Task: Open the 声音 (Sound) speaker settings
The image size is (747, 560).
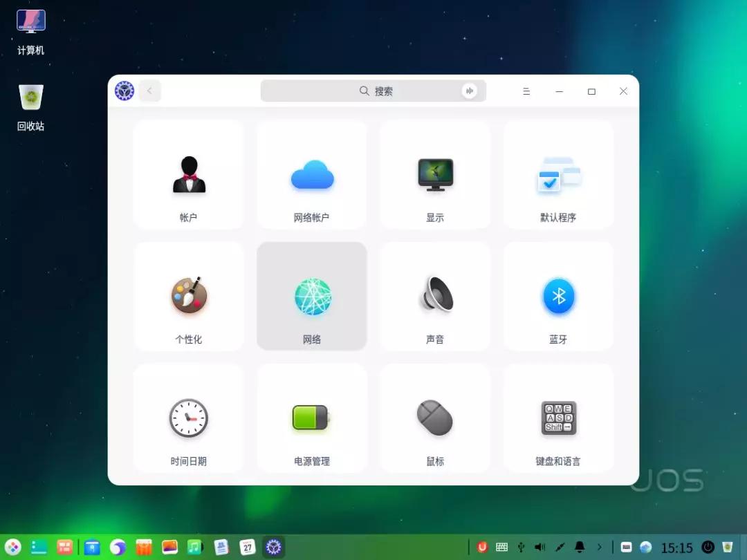Action: (435, 297)
